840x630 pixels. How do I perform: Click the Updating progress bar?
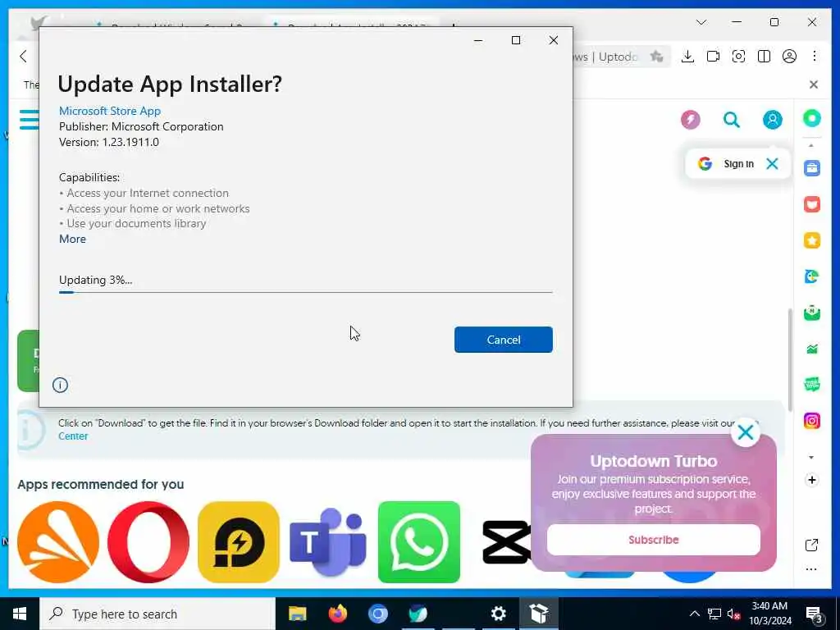click(x=305, y=292)
